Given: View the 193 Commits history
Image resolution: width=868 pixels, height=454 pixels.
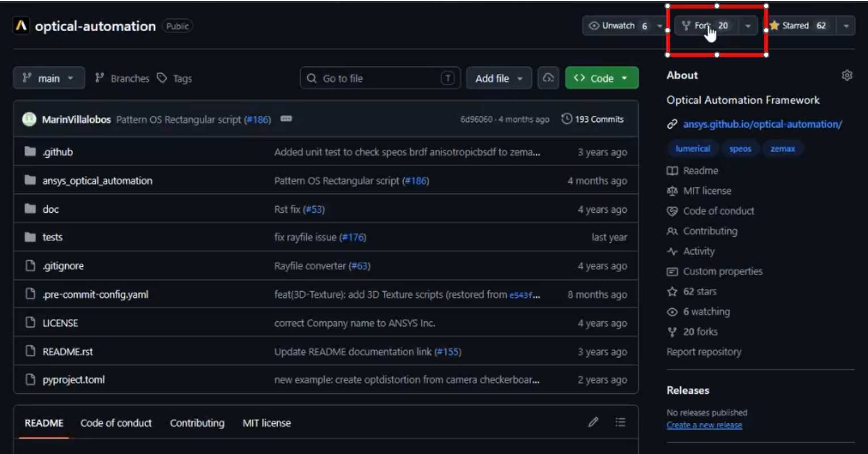Looking at the screenshot, I should (592, 119).
